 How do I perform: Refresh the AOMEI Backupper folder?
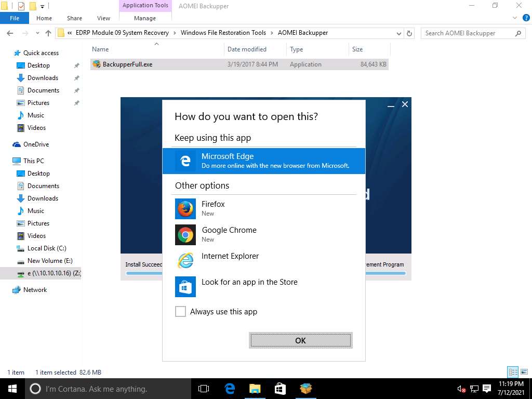pyautogui.click(x=409, y=33)
